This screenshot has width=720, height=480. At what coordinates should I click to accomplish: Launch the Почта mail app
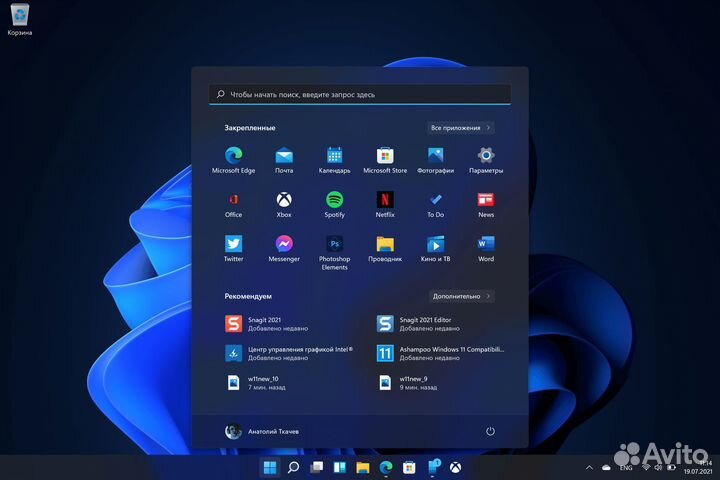(284, 160)
